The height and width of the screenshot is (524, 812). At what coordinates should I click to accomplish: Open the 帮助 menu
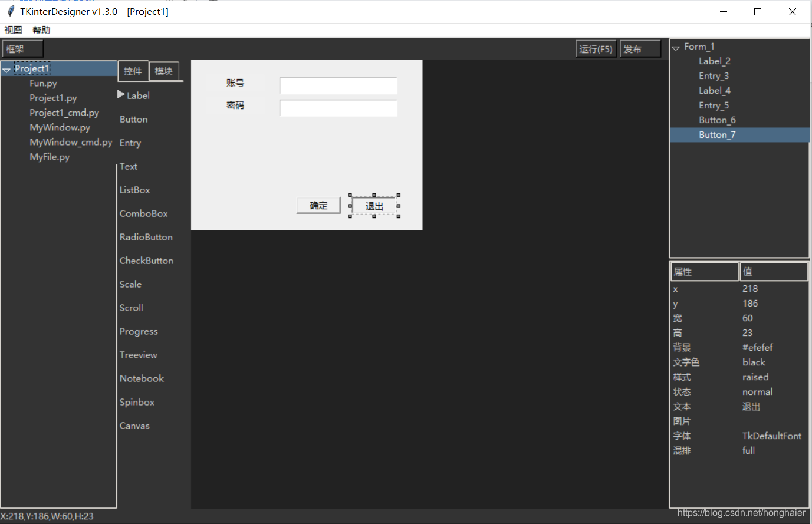click(41, 30)
